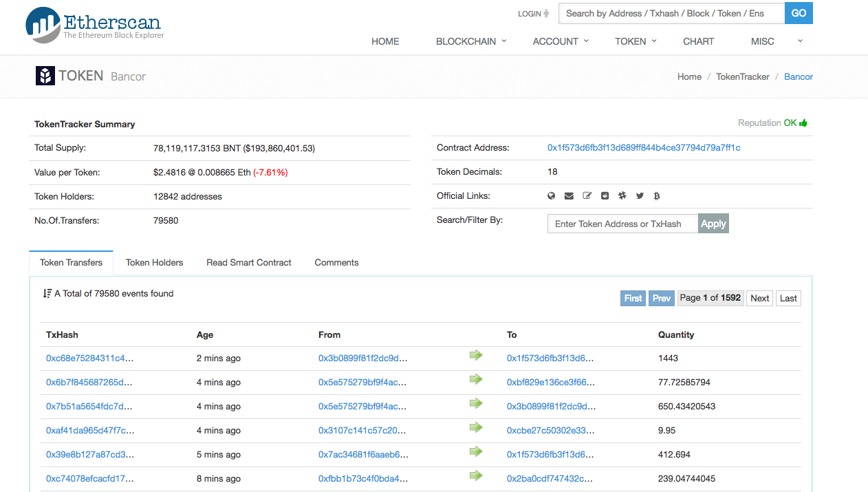
Task: Click green arrow in 239.04744045 row
Action: (475, 475)
